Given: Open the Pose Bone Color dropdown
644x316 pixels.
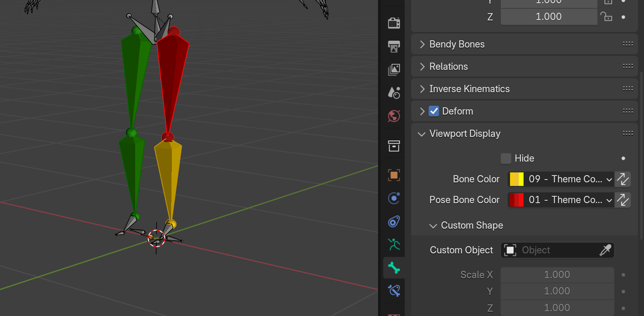Looking at the screenshot, I should point(561,200).
